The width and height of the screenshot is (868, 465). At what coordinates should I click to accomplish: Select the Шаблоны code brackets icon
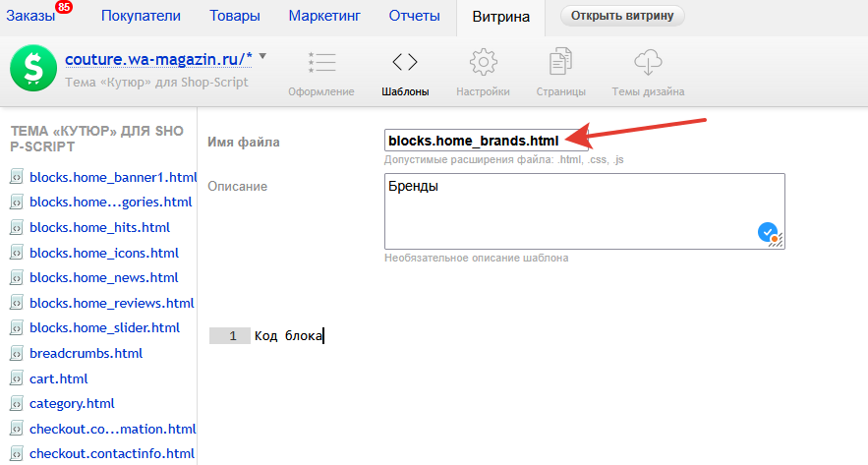point(404,62)
